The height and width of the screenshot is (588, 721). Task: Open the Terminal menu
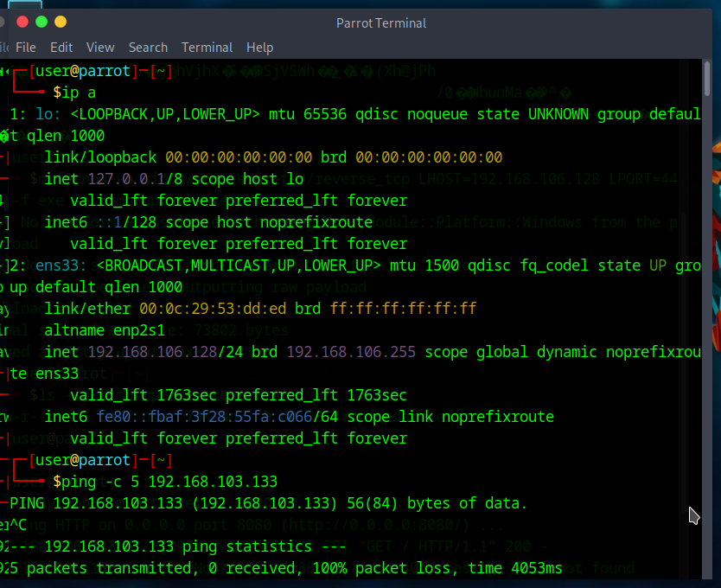pos(207,48)
